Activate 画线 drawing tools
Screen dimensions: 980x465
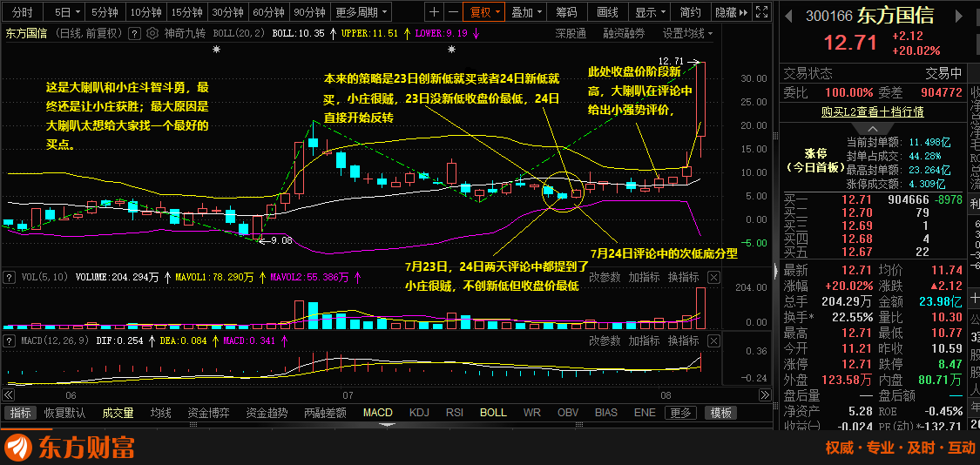coord(607,11)
